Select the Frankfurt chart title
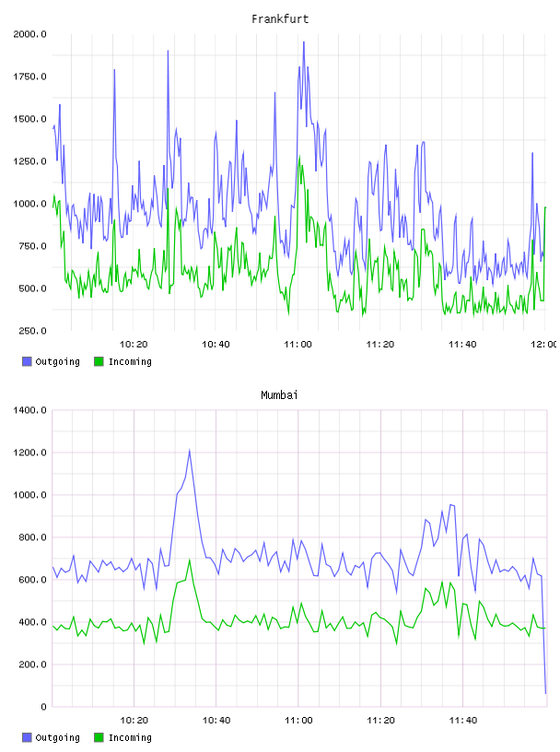Viewport: 560px width, 752px height. pyautogui.click(x=280, y=19)
